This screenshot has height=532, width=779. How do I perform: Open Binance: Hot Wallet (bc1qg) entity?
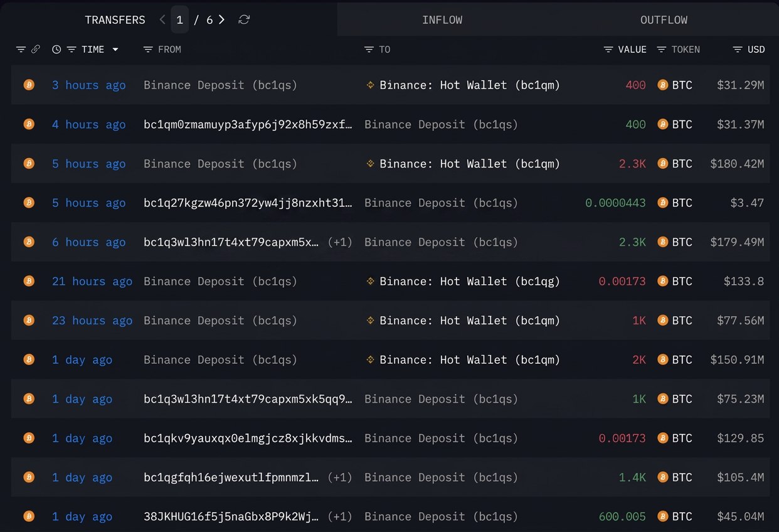point(470,281)
